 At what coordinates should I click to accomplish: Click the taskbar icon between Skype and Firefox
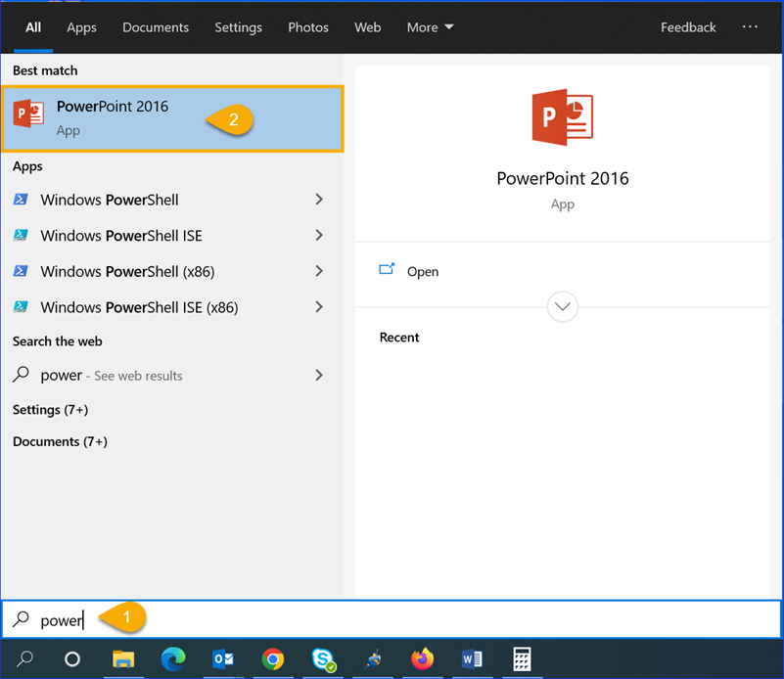(373, 659)
